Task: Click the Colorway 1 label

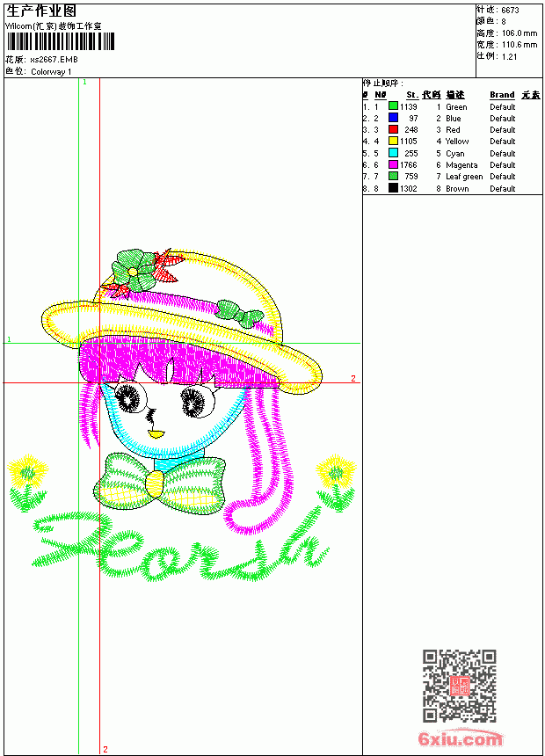Action: [51, 72]
